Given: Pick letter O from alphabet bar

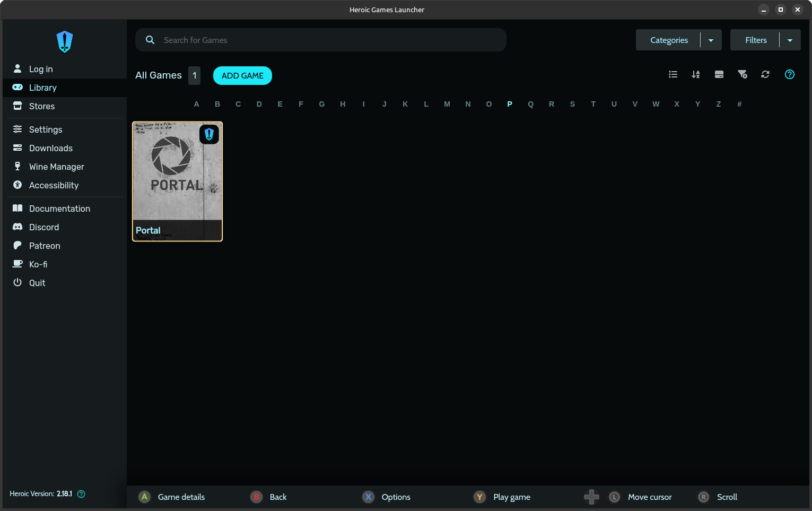Looking at the screenshot, I should 489,104.
